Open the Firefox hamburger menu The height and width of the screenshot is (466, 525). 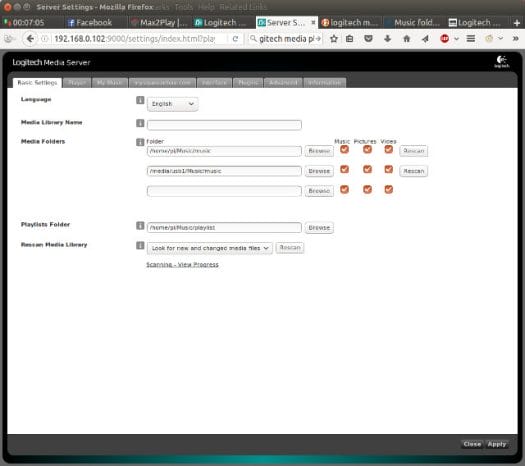pos(471,39)
